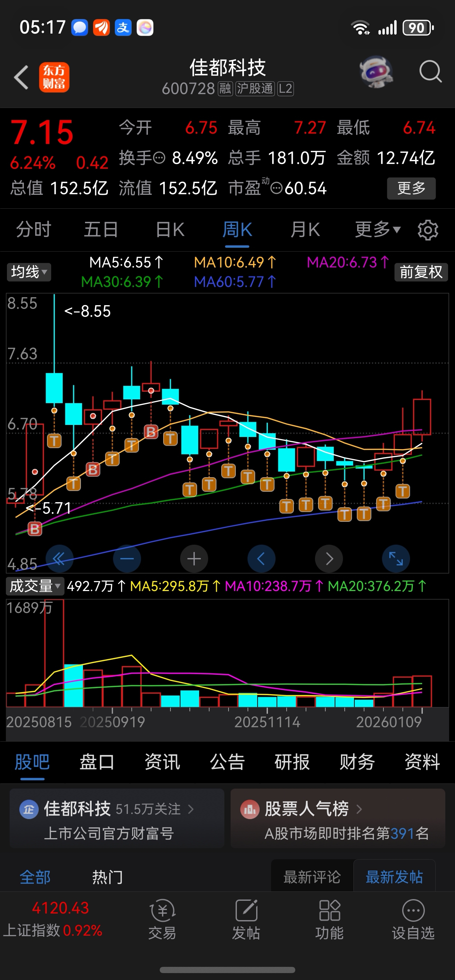
Task: Switch to 五日 five-day chart
Action: [101, 229]
